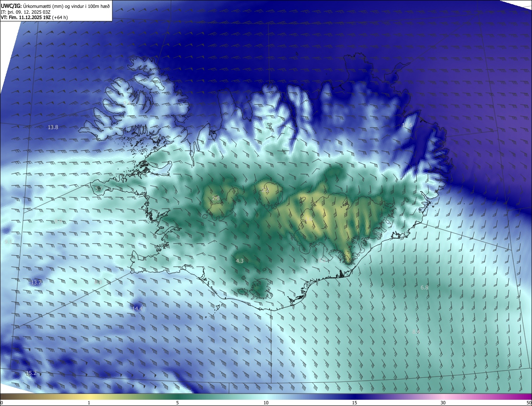Click the 14.4 value label on the map
Viewport: 532px width, 406px height.
click(138, 309)
